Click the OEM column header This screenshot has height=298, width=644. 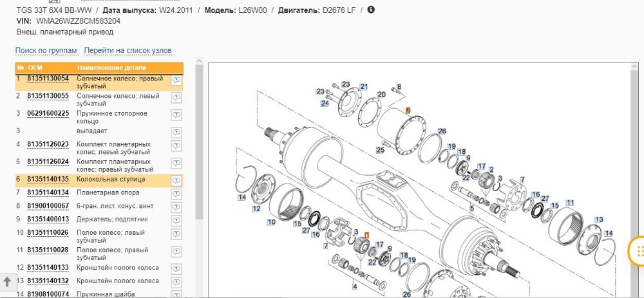point(35,68)
